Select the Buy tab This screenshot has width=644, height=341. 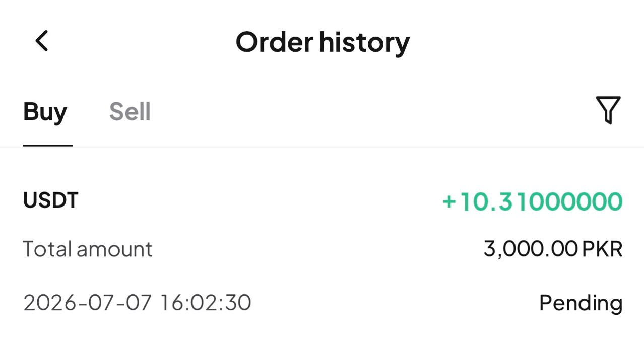pyautogui.click(x=45, y=112)
